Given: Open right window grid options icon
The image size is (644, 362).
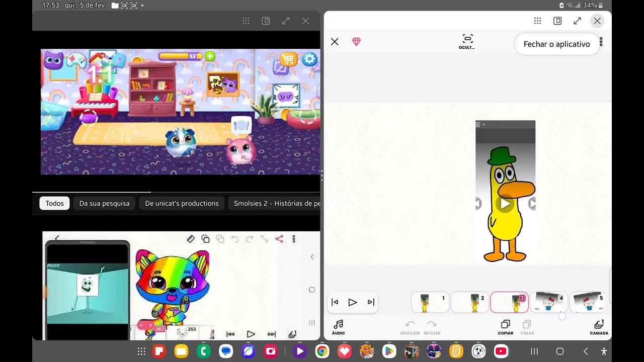Looking at the screenshot, I should click(537, 21).
